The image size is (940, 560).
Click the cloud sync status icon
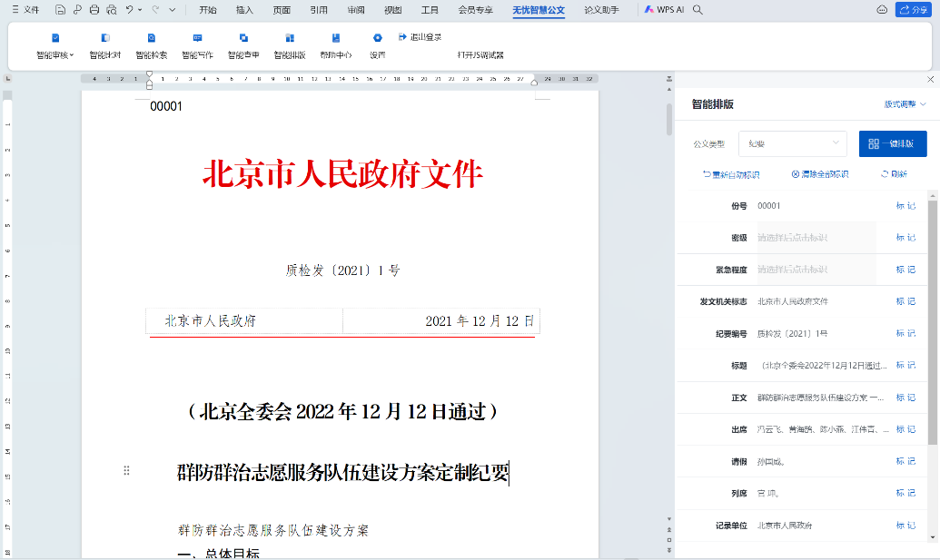click(x=882, y=10)
